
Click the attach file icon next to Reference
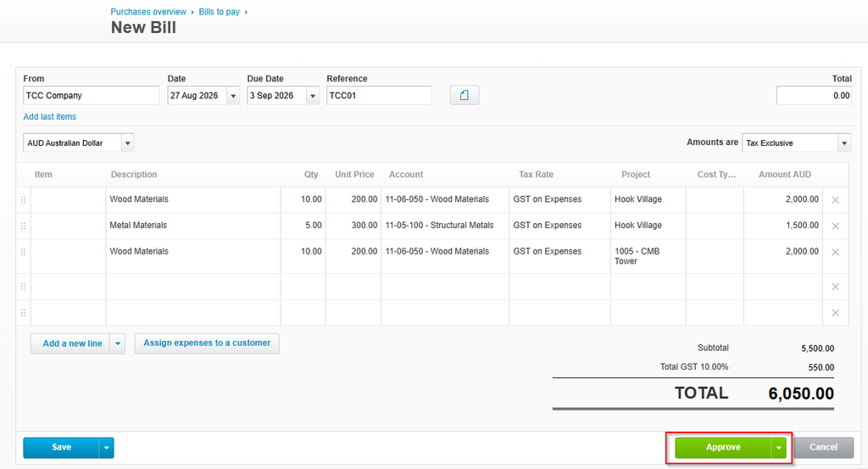464,95
